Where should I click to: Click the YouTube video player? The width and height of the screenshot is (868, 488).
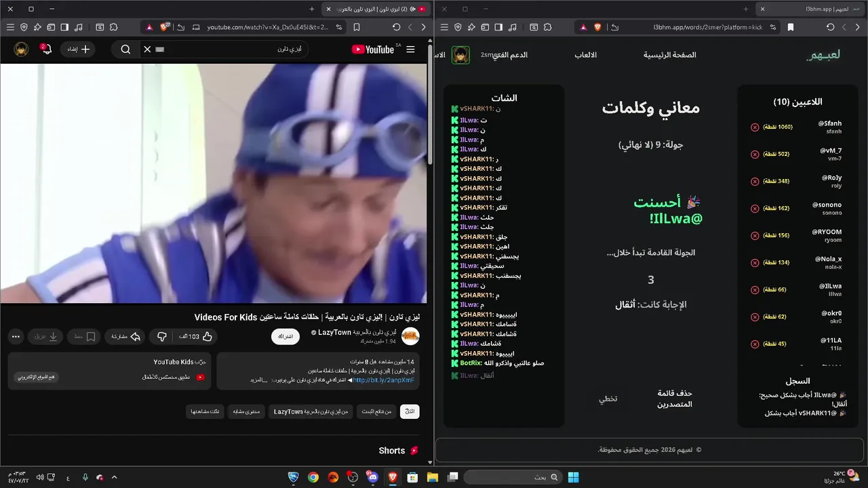213,183
